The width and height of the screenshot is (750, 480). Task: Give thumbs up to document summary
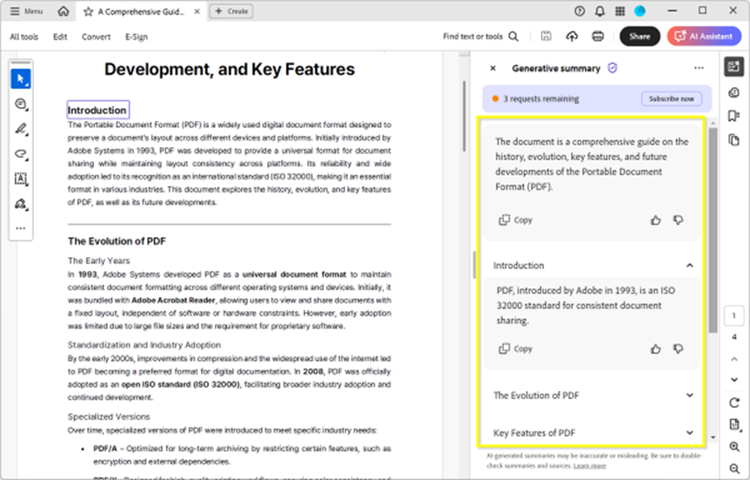656,220
